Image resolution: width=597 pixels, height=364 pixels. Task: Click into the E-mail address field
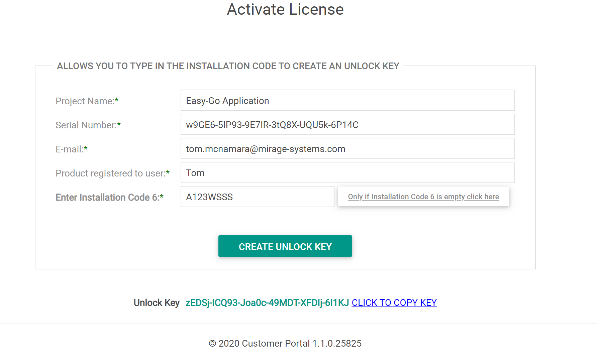(x=347, y=149)
